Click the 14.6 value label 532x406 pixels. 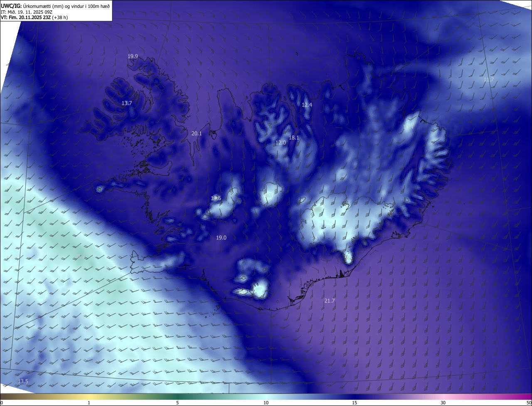pyautogui.click(x=216, y=198)
